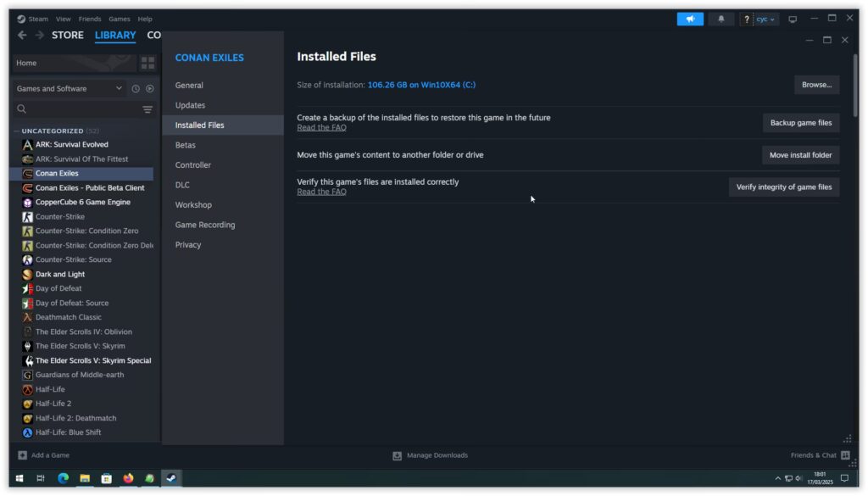Click Read the FAQ link under backup

[321, 127]
